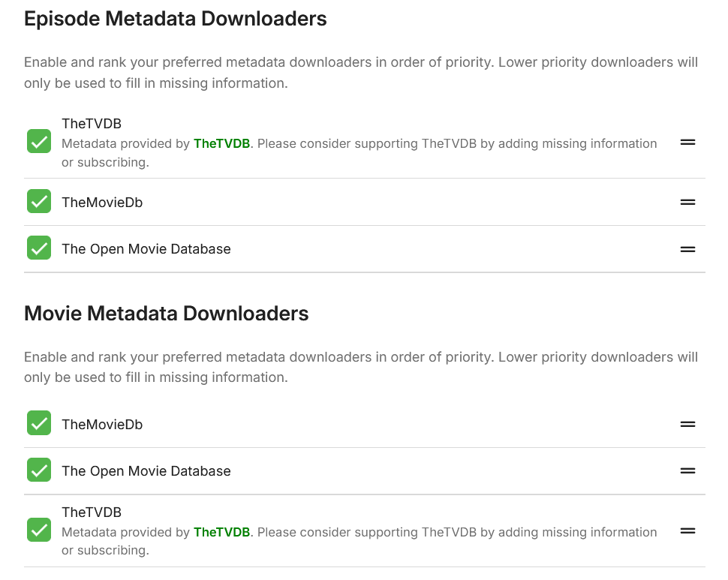This screenshot has height=580, width=728.
Task: Click The Open Movie Database label in Episode list
Action: pos(146,249)
